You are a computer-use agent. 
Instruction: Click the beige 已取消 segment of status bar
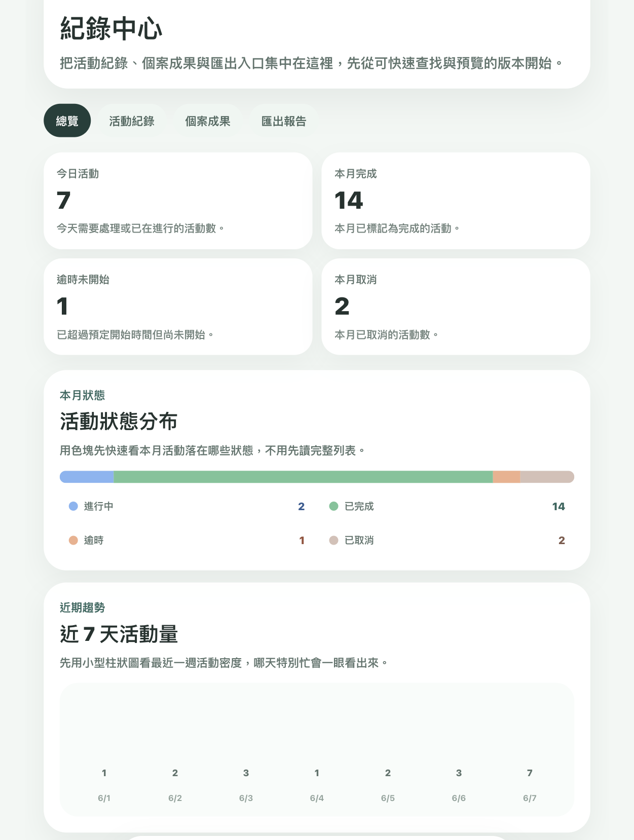tap(547, 477)
